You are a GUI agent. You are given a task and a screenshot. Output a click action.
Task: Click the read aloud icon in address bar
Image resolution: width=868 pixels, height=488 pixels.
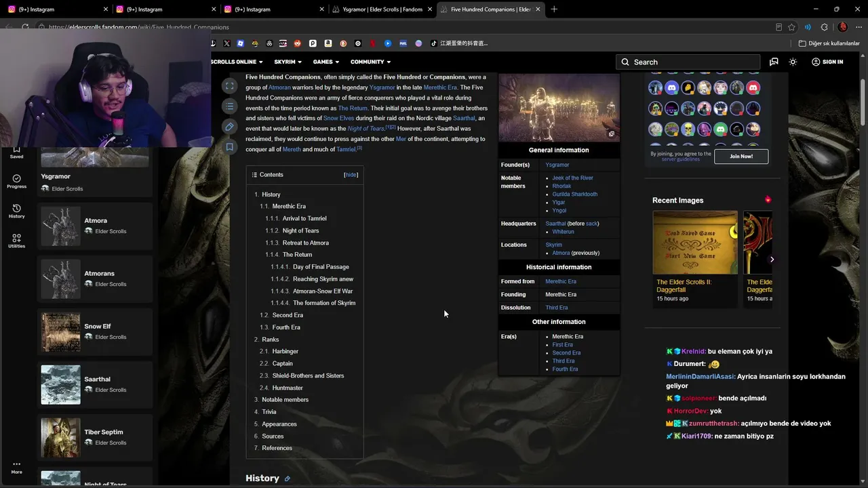click(x=808, y=27)
